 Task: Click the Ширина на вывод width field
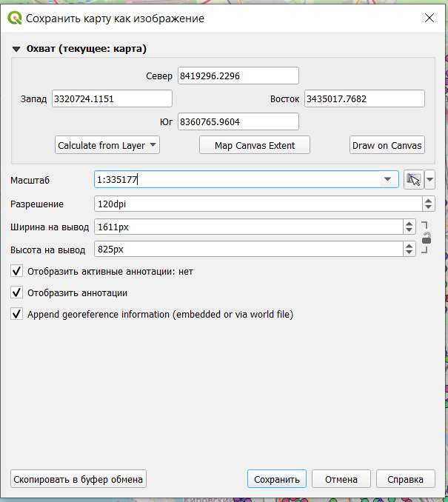(248, 227)
